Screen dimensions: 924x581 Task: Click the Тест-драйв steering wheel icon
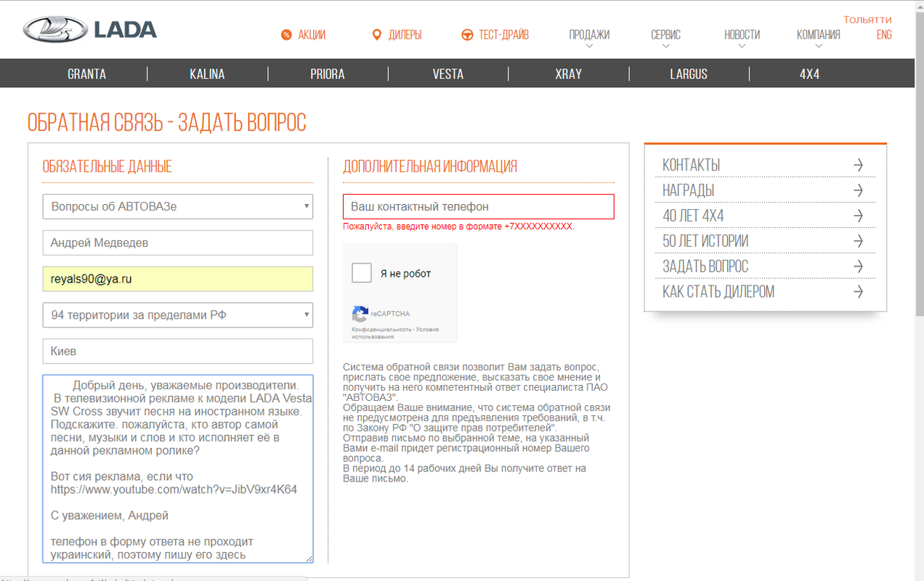coord(467,35)
